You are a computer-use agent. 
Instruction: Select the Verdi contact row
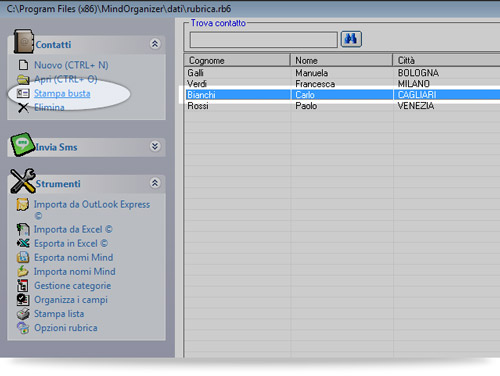342,84
